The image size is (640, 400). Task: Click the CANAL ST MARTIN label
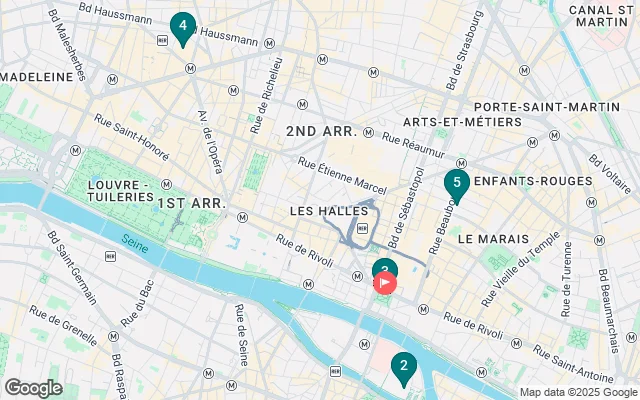coord(602,16)
